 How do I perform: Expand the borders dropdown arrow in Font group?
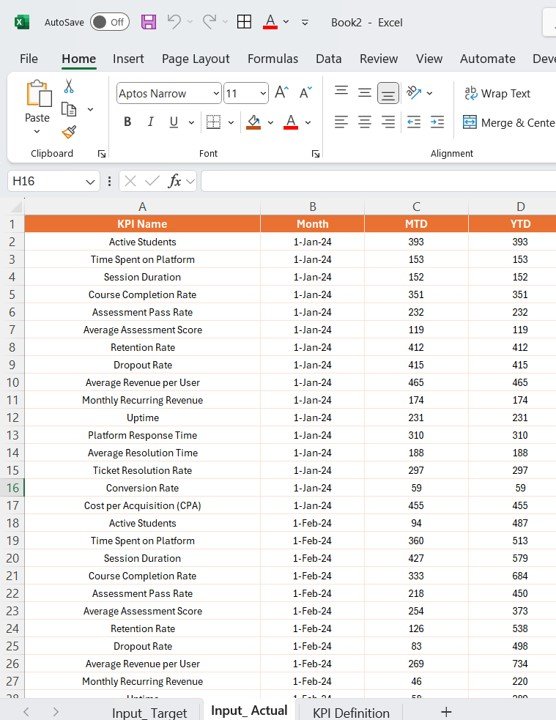[231, 122]
